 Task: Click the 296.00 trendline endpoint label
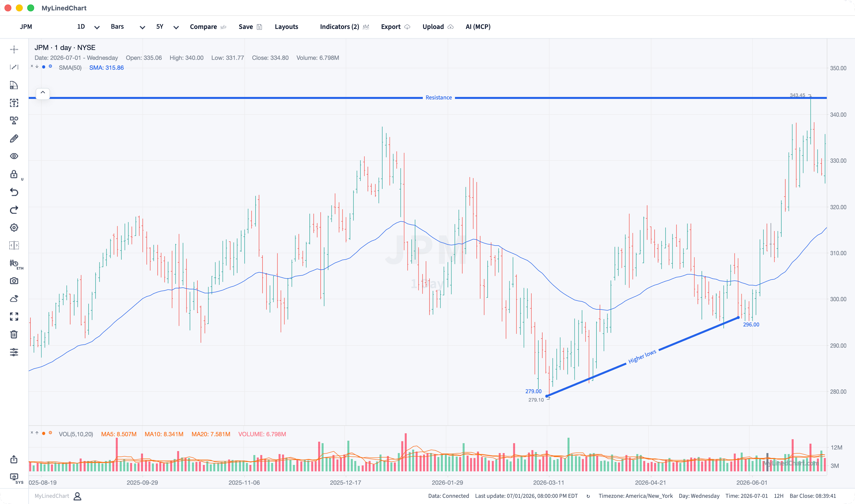pos(751,325)
